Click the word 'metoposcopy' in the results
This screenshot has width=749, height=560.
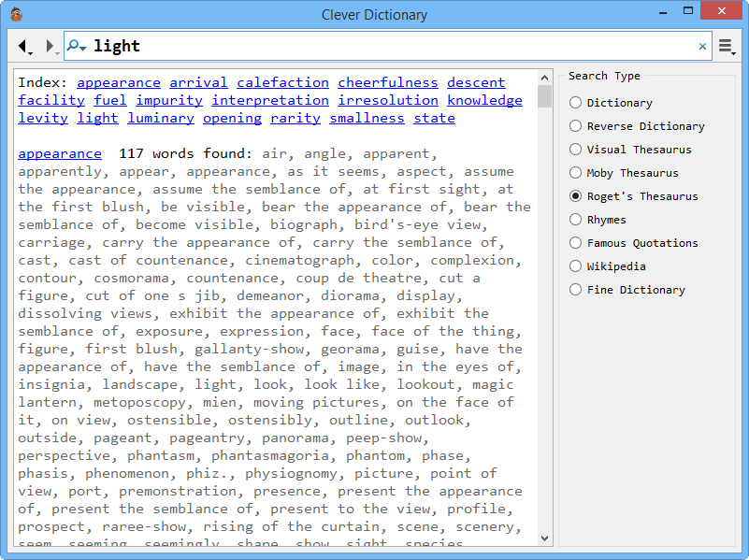click(139, 402)
